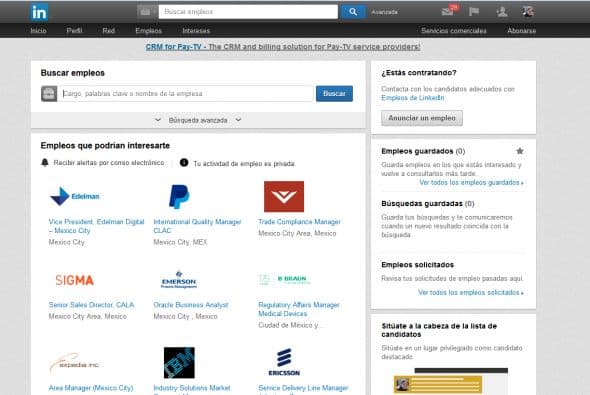Image resolution: width=590 pixels, height=395 pixels.
Task: Open Trade Compliance Manager job
Action: (x=299, y=222)
